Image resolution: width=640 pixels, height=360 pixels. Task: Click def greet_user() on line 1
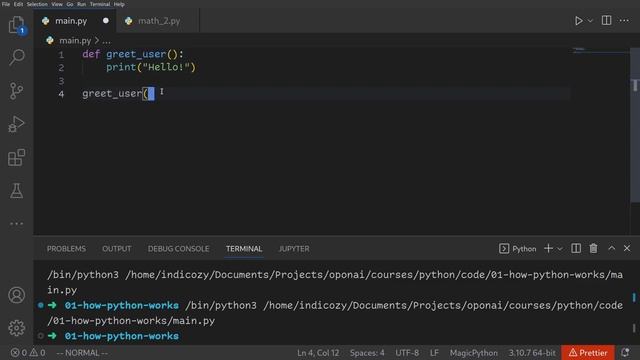[x=133, y=54]
